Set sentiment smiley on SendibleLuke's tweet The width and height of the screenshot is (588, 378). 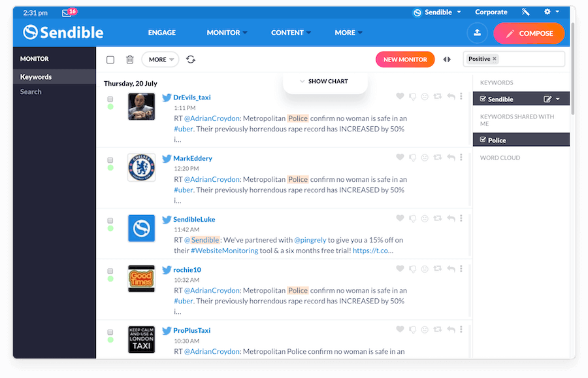click(x=425, y=218)
